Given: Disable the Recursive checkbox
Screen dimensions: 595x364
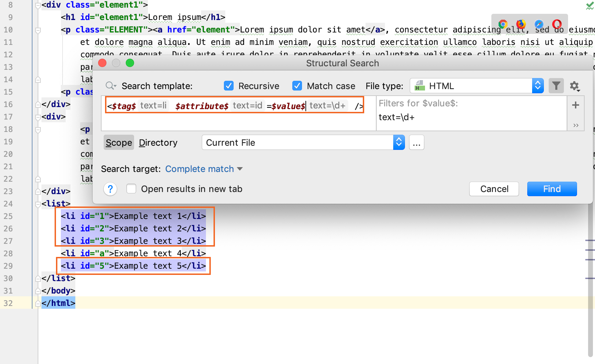Looking at the screenshot, I should [229, 86].
